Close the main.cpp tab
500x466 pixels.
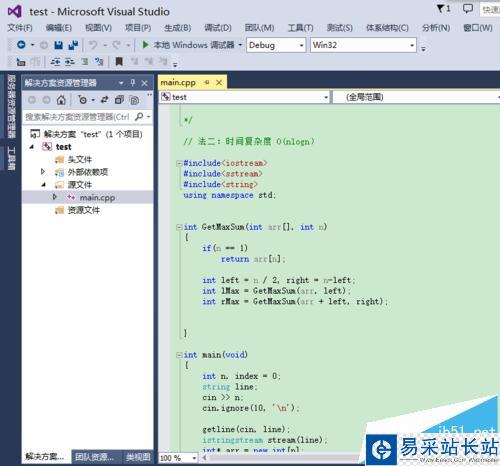coord(219,82)
